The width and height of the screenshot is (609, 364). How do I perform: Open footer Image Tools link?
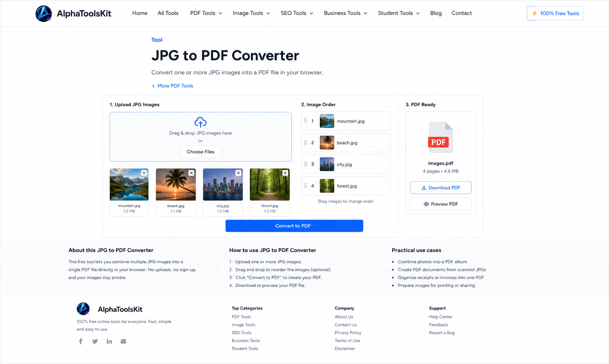[x=243, y=325]
